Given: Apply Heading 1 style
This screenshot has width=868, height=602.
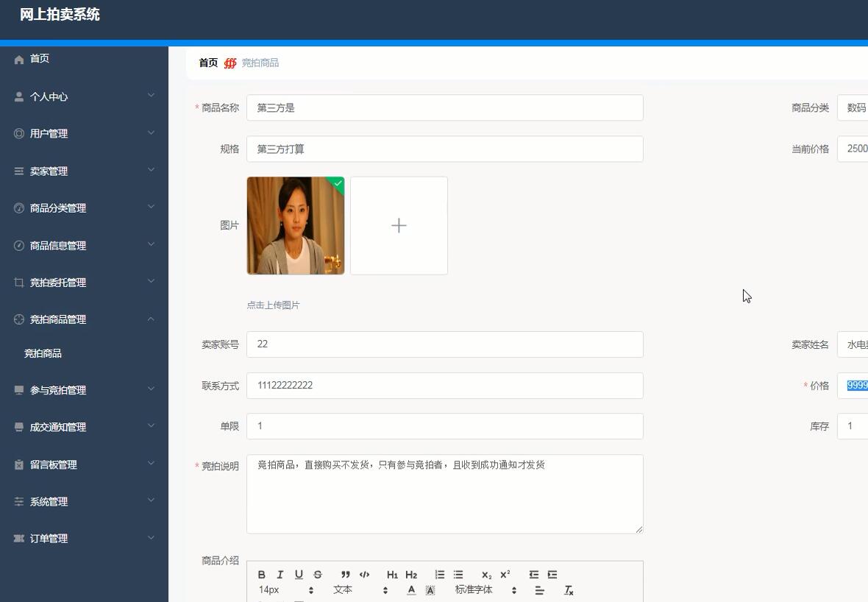Looking at the screenshot, I should tap(392, 574).
